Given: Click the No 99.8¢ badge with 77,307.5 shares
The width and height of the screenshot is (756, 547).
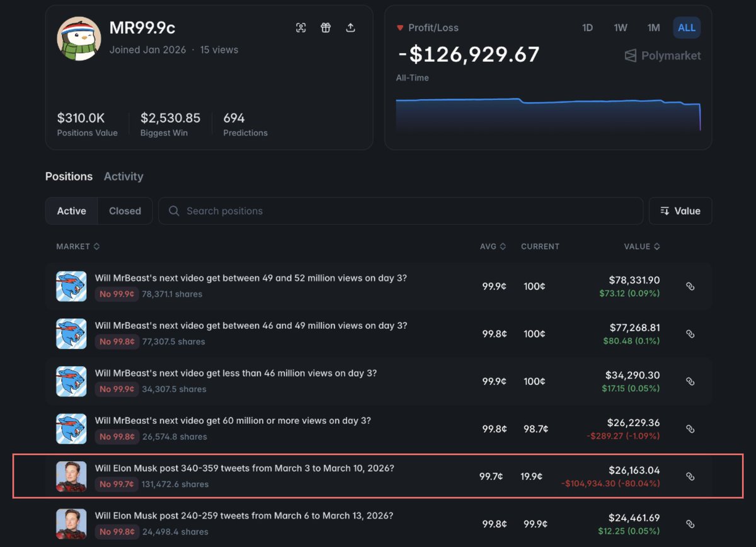Looking at the screenshot, I should (117, 342).
